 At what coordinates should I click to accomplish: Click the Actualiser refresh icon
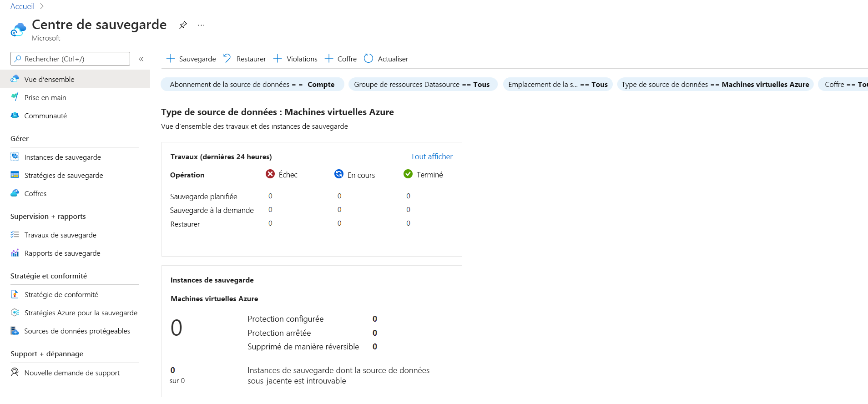pyautogui.click(x=368, y=59)
